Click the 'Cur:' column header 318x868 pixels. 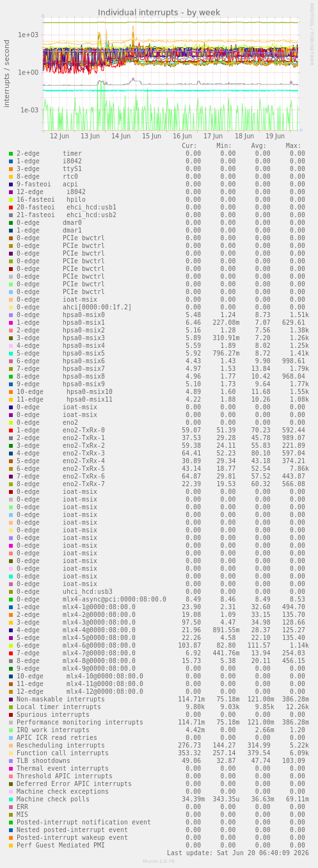pyautogui.click(x=189, y=146)
